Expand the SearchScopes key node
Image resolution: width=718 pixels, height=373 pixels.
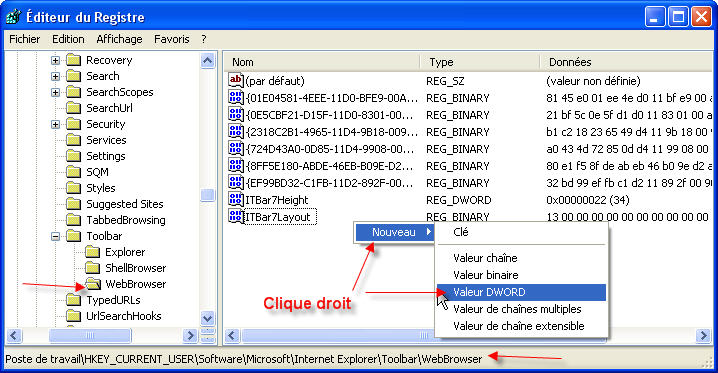coord(55,92)
